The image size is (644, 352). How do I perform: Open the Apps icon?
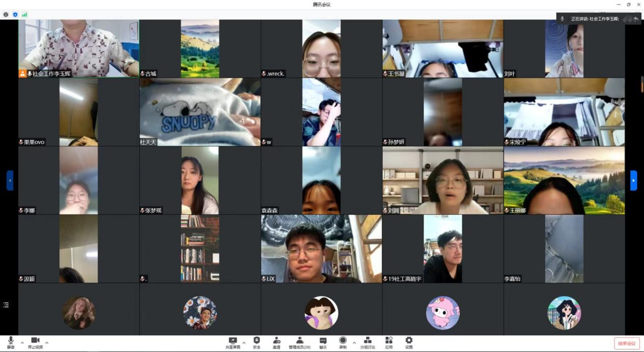tap(389, 342)
